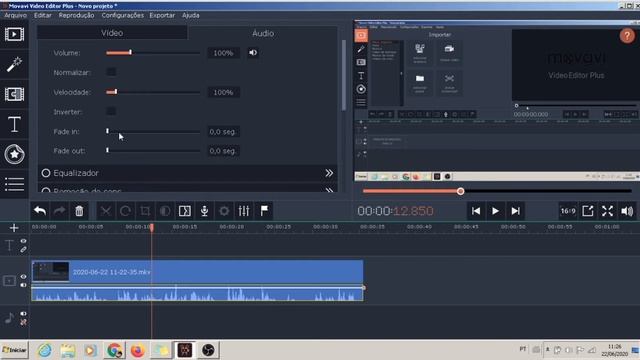Expand the Equalizador section arrows
The image size is (640, 360).
tap(329, 173)
